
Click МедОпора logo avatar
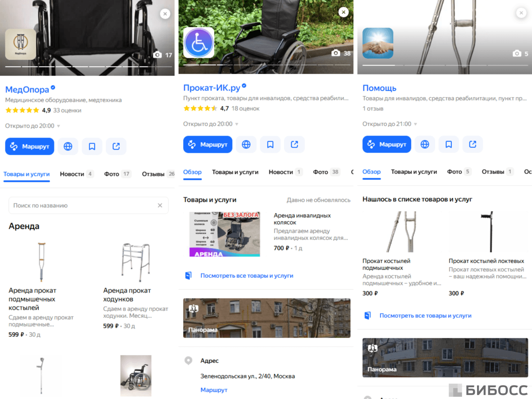point(21,45)
